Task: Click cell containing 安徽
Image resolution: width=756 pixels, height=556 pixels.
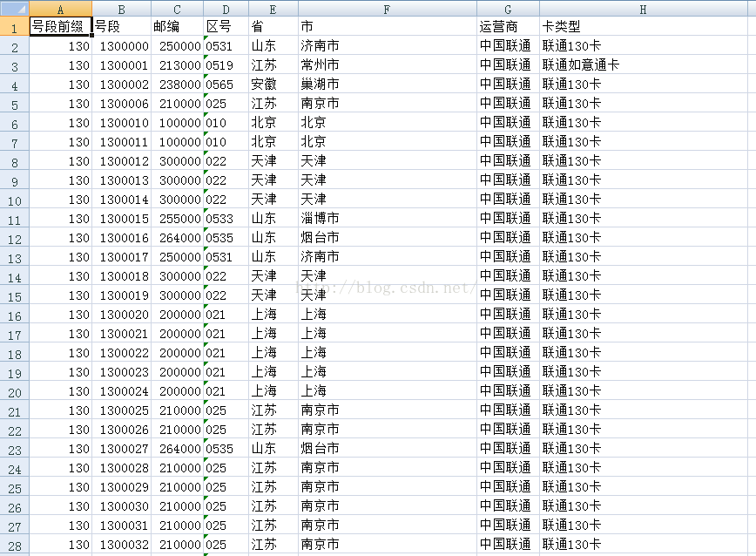Action: click(x=273, y=85)
